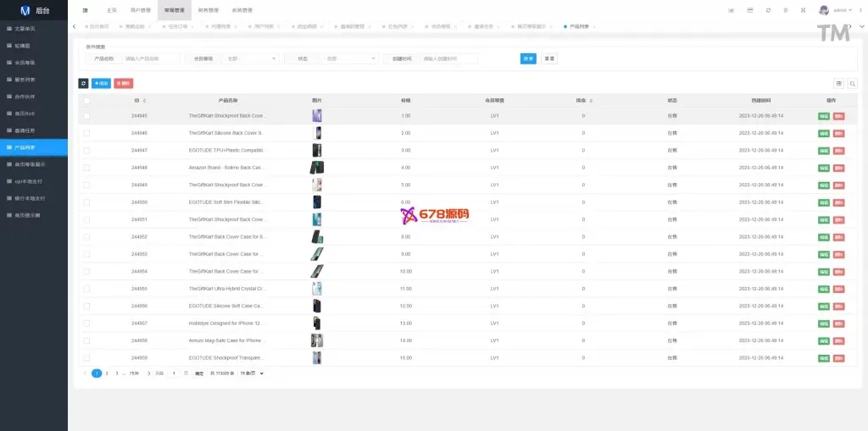The height and width of the screenshot is (431, 868).
Task: Open the rows-per-page dropdown in pagination
Action: coord(252,373)
